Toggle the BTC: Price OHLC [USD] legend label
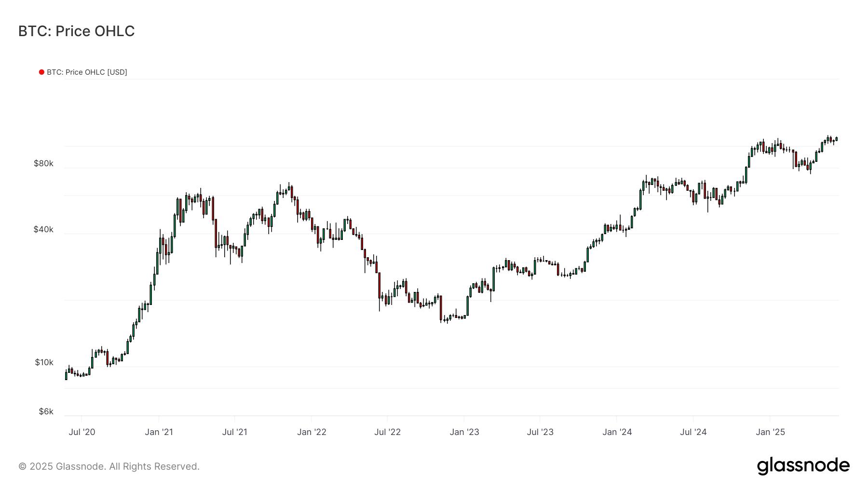The image size is (868, 488). 87,72
